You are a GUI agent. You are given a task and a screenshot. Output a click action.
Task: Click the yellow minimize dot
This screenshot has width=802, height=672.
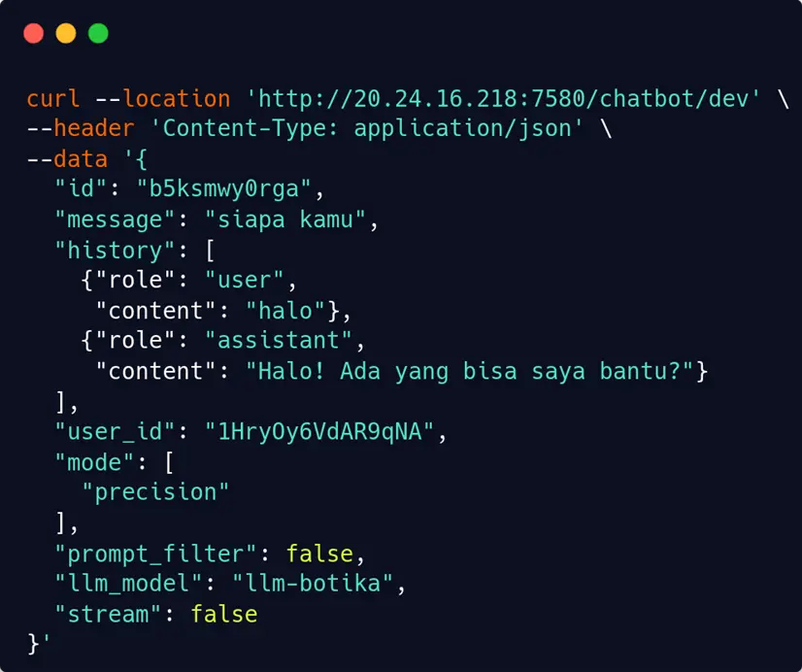point(66,33)
